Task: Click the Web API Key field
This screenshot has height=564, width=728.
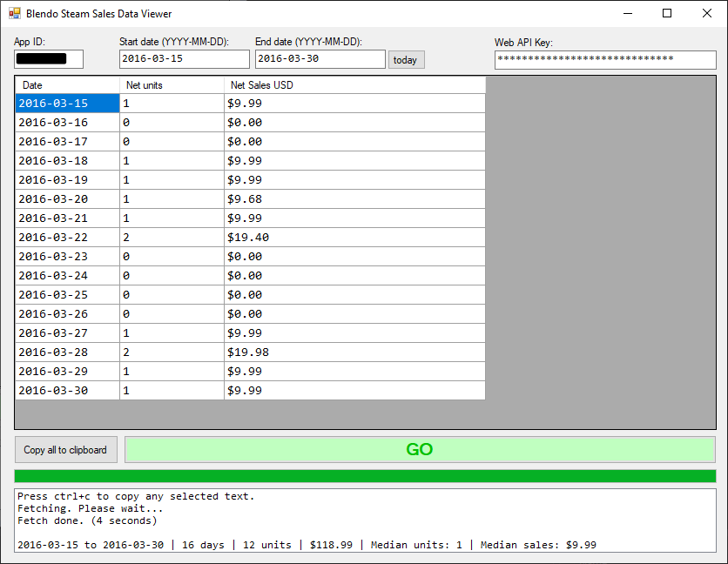Action: click(x=605, y=60)
